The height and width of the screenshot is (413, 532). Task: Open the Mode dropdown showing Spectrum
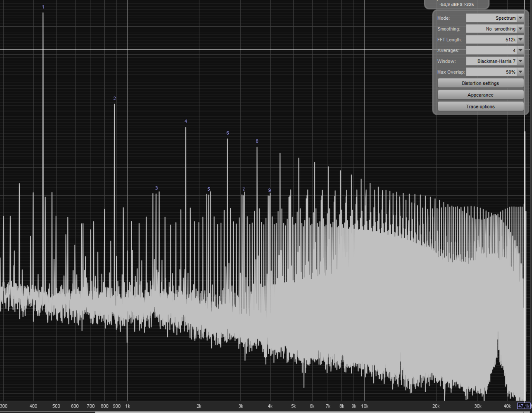coord(495,18)
